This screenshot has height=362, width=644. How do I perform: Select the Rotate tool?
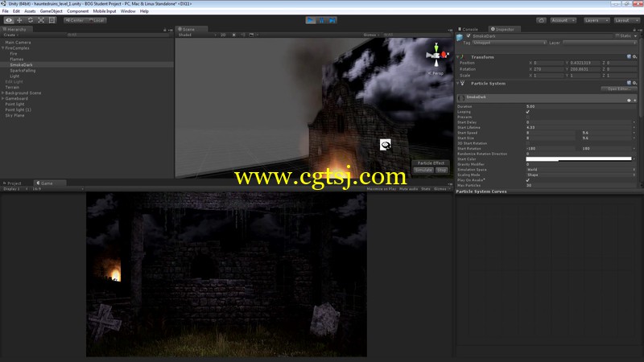[x=31, y=20]
